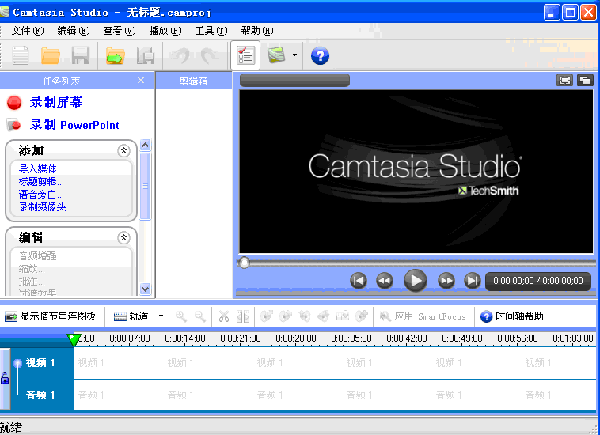Click the red record screen button icon
The height and width of the screenshot is (435, 600).
tap(14, 103)
